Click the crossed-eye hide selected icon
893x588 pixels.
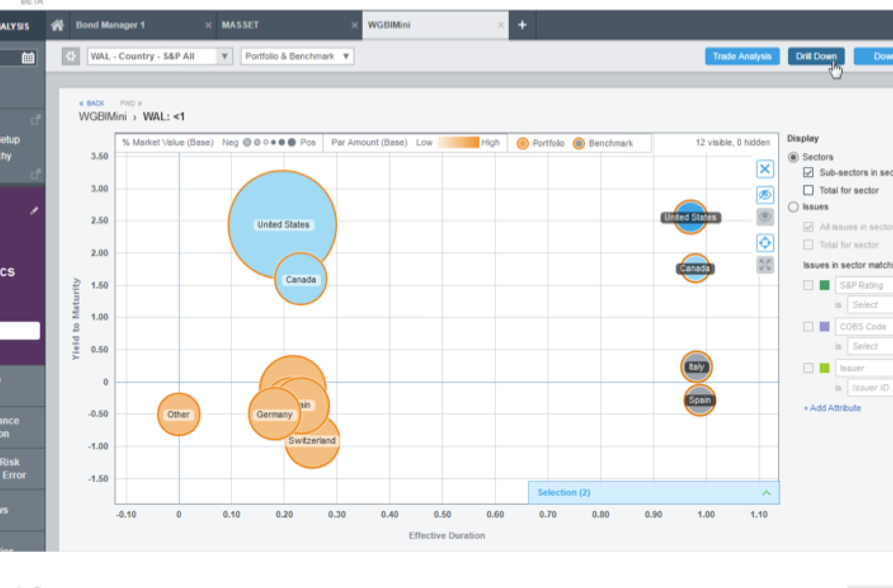coord(765,194)
